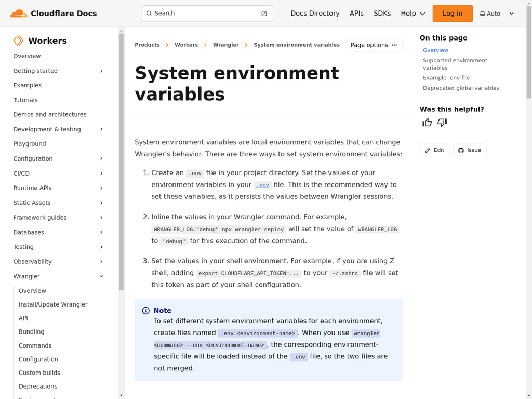The image size is (532, 399).
Task: Click the Products breadcrumb link
Action: click(147, 45)
